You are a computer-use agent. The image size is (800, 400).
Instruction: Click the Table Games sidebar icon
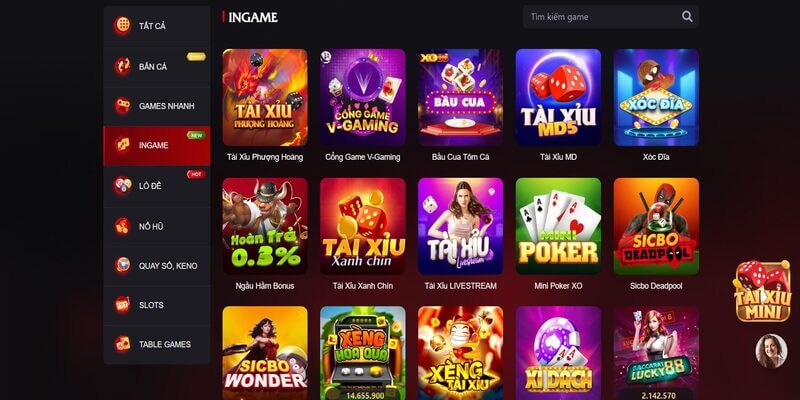[x=122, y=344]
